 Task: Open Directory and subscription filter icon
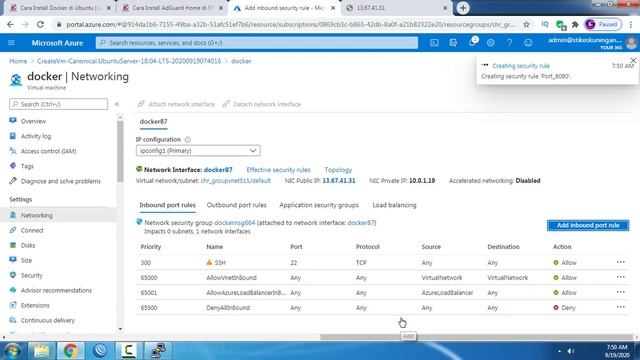click(x=453, y=43)
